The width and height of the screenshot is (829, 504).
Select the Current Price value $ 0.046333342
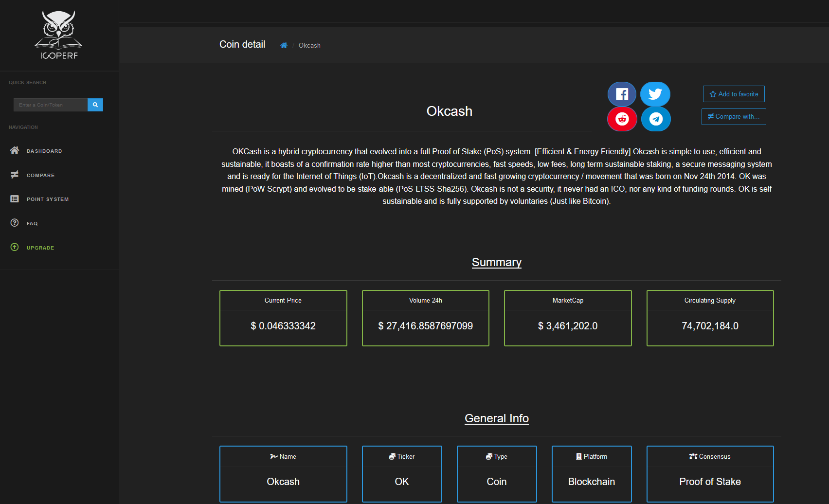[283, 326]
